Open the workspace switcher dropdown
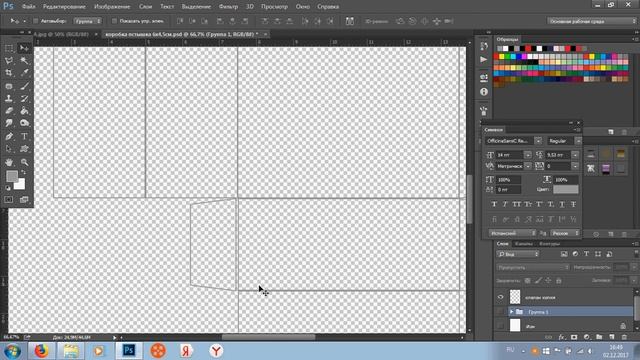640x360 pixels. click(x=591, y=21)
